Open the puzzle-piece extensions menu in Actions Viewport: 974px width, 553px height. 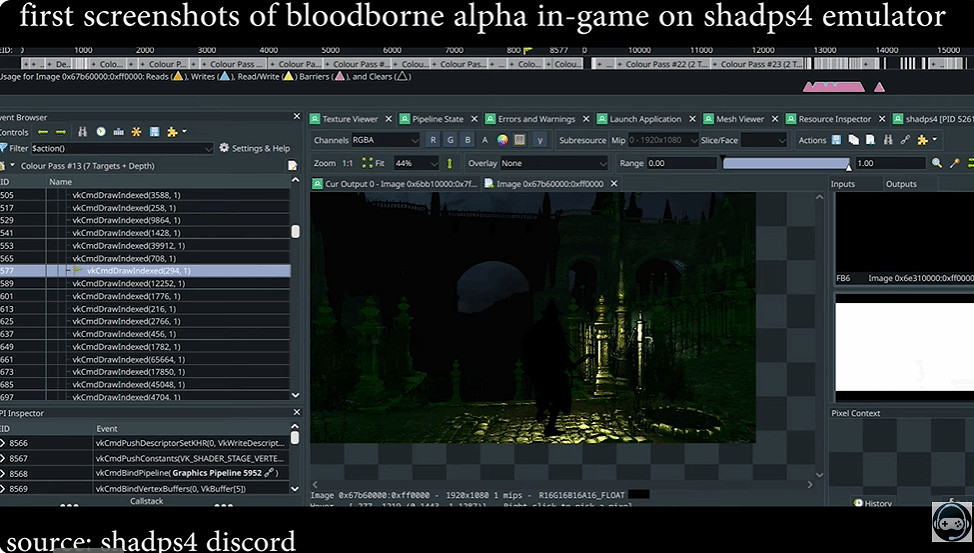(923, 140)
